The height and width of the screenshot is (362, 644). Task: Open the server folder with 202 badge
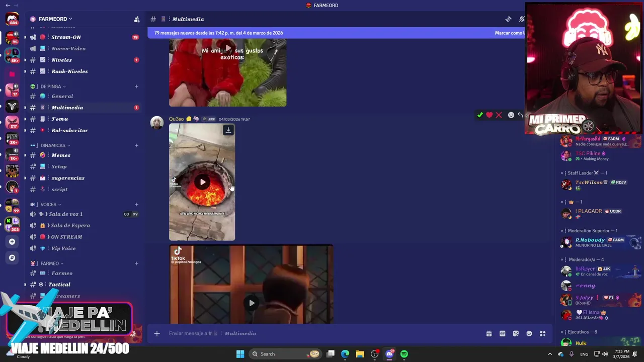coord(12,224)
